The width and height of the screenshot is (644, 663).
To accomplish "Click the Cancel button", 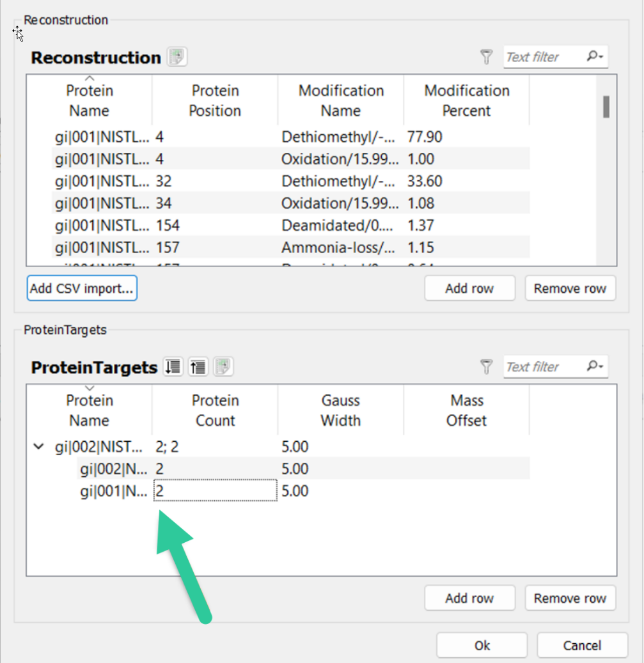I will (x=582, y=646).
